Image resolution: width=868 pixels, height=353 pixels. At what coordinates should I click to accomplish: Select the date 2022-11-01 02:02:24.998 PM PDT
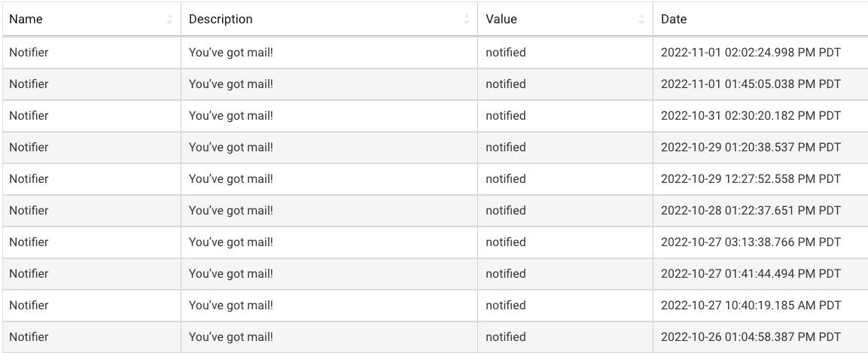[750, 53]
